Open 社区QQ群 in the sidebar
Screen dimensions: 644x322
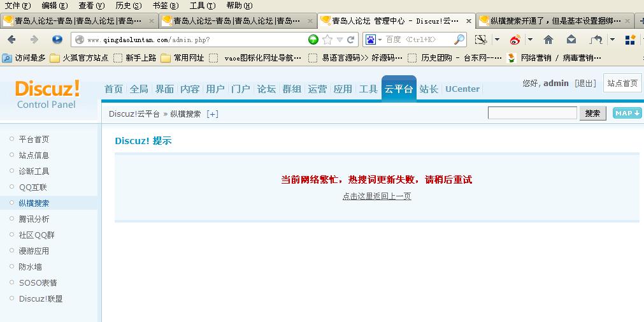36,235
